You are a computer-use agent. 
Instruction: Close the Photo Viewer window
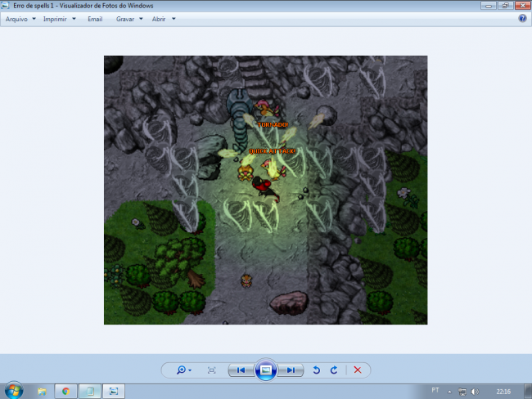tap(523, 6)
